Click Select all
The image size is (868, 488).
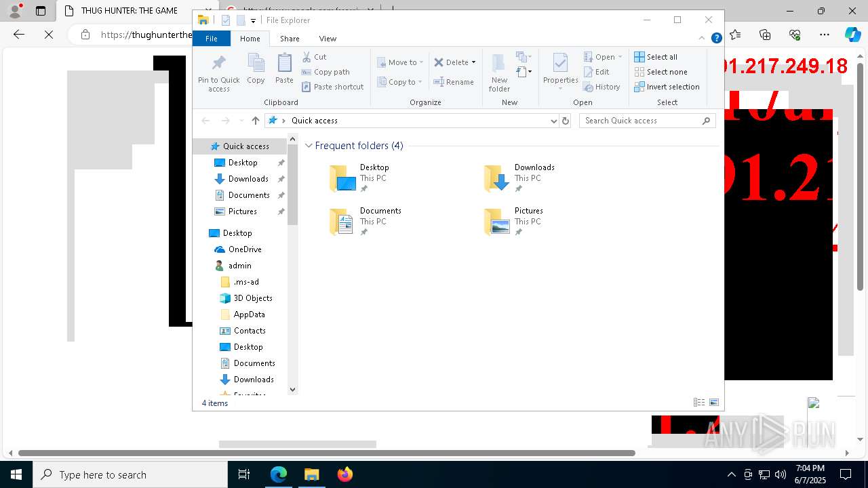(x=656, y=57)
